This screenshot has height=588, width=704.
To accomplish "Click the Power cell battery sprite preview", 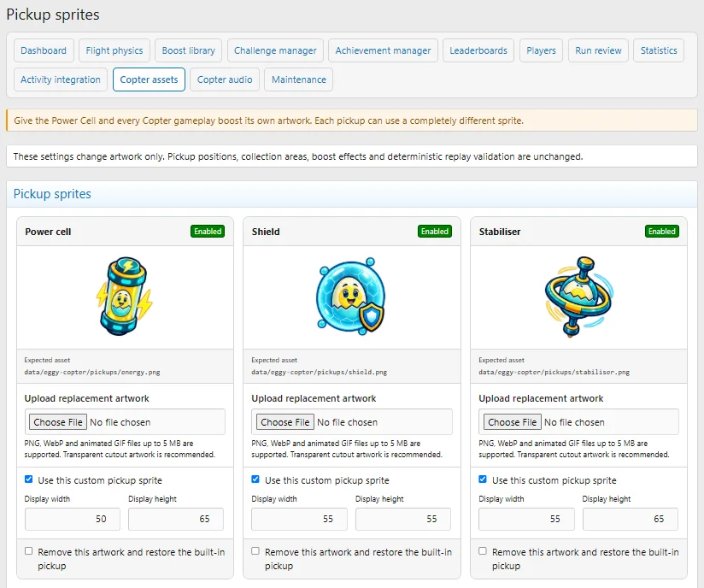I will [x=125, y=297].
